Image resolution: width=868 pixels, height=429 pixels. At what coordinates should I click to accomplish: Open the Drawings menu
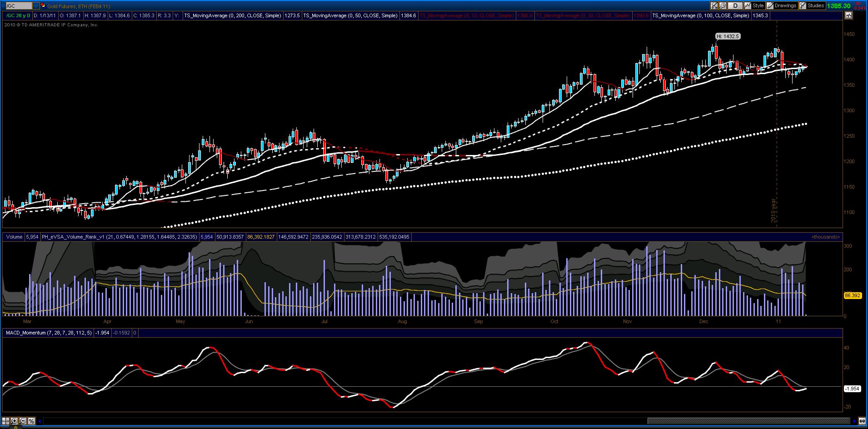tap(782, 6)
